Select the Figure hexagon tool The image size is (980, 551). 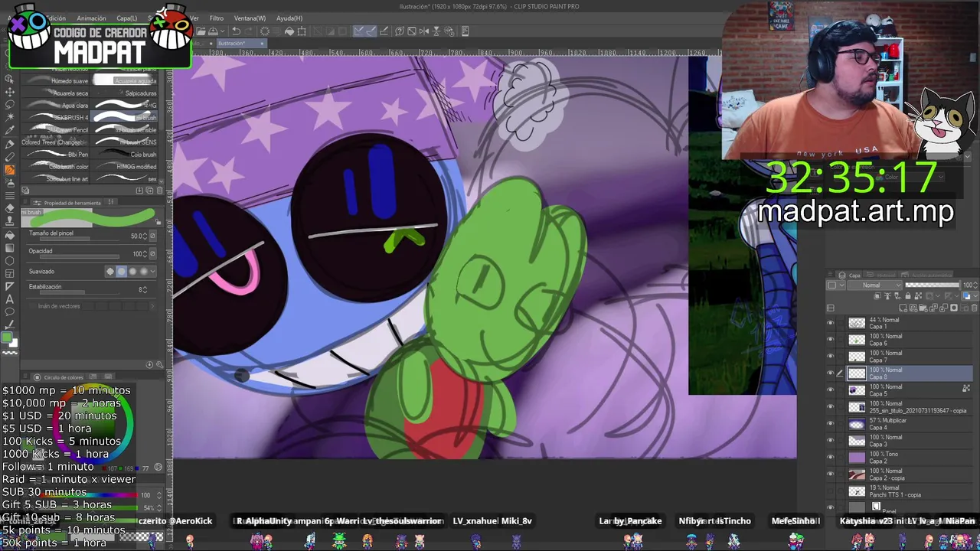pyautogui.click(x=9, y=261)
